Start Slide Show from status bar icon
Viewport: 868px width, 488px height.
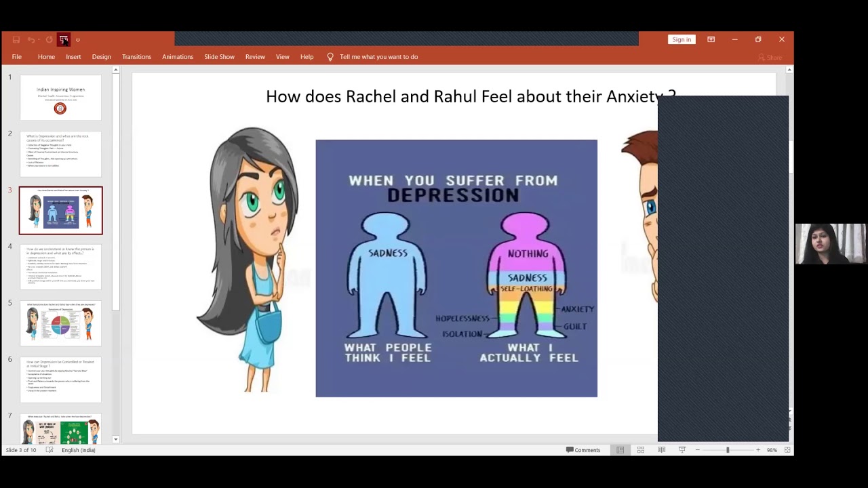pyautogui.click(x=682, y=450)
